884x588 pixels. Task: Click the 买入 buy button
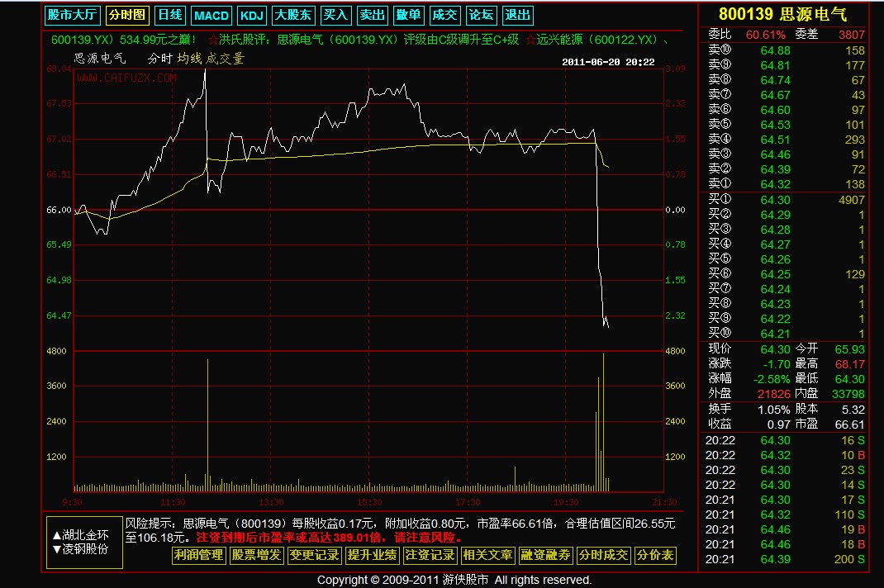tap(335, 15)
